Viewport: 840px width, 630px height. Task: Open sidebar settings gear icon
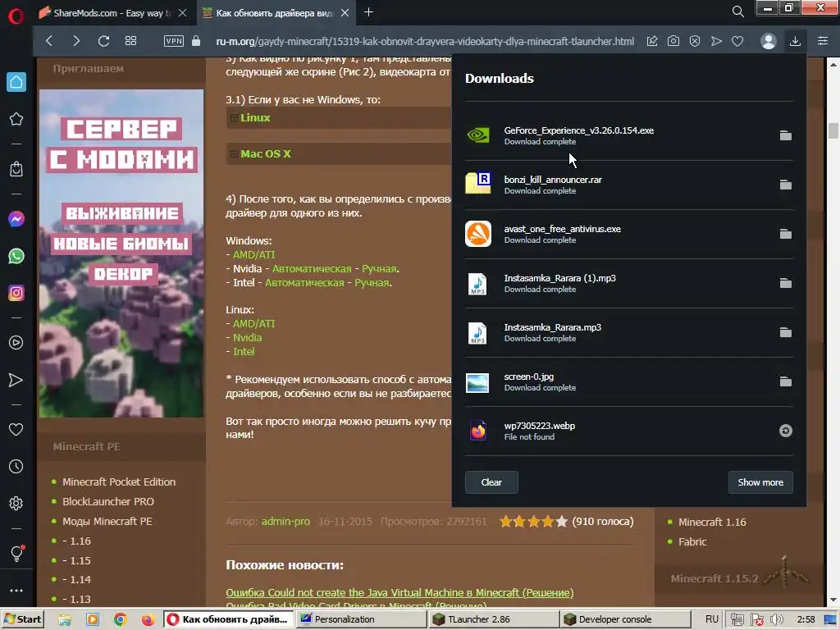(x=16, y=504)
